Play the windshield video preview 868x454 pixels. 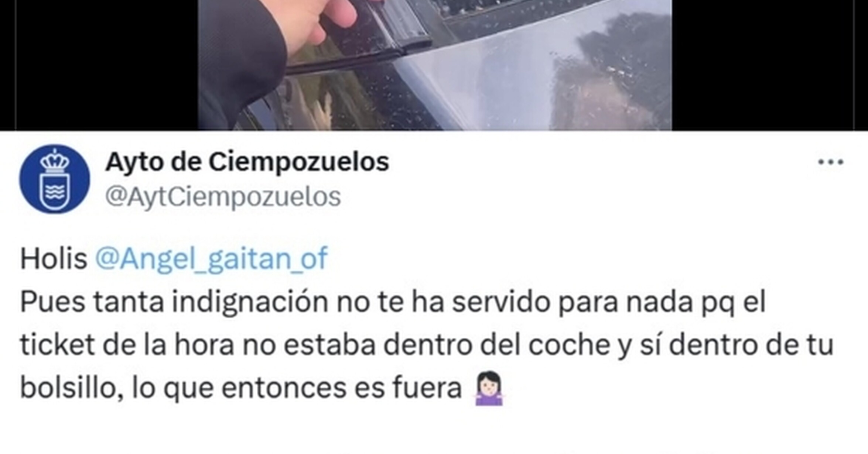coord(435,65)
